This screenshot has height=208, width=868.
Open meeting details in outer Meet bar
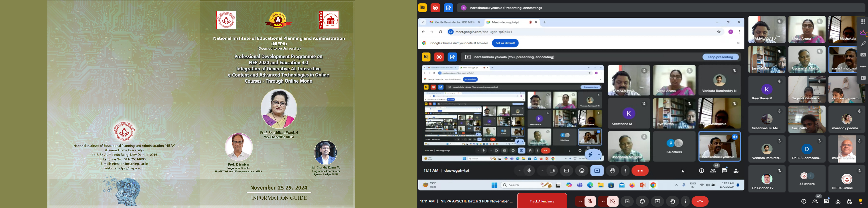[804, 202]
